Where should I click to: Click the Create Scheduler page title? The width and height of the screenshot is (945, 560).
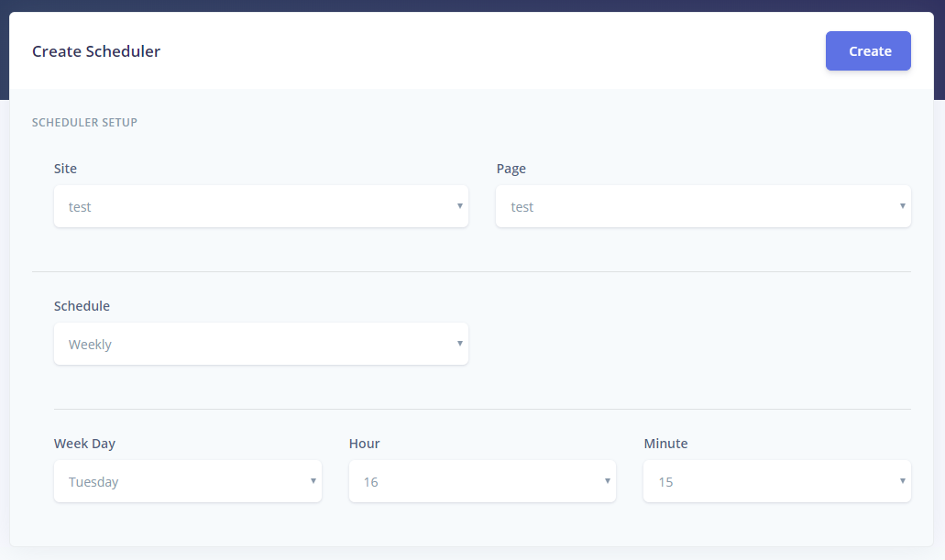pyautogui.click(x=95, y=51)
